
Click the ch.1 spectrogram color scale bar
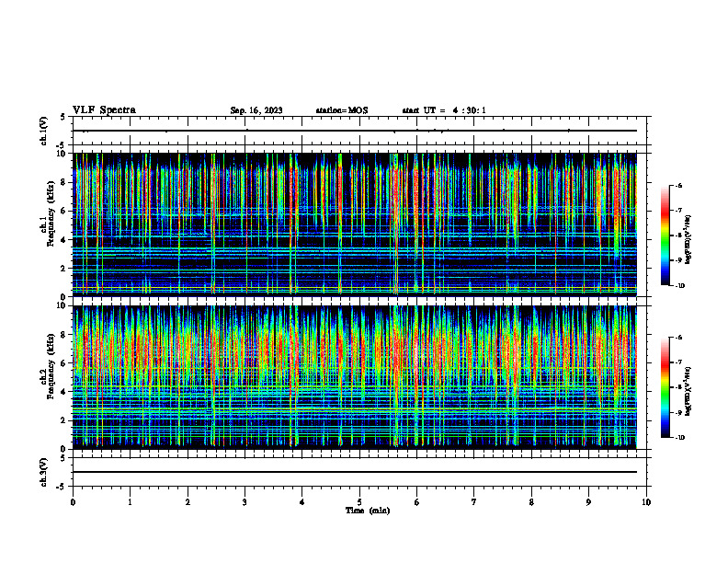[x=665, y=236]
